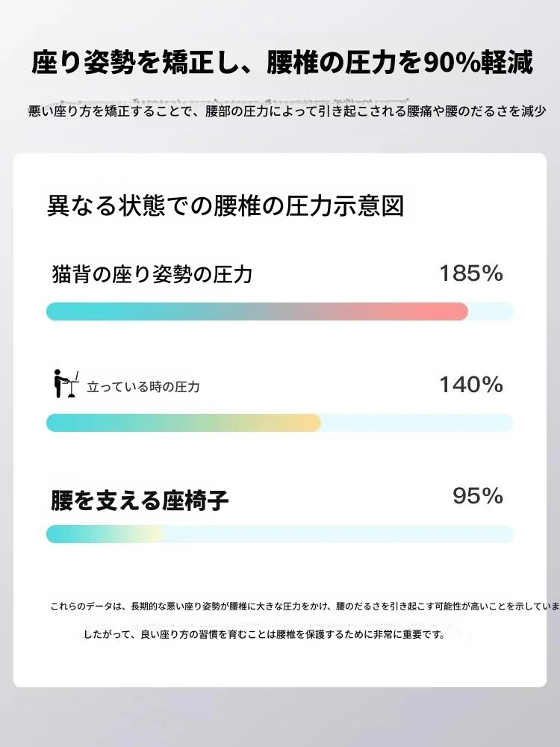
Task: Click the 140% pressure value
Action: tap(470, 385)
